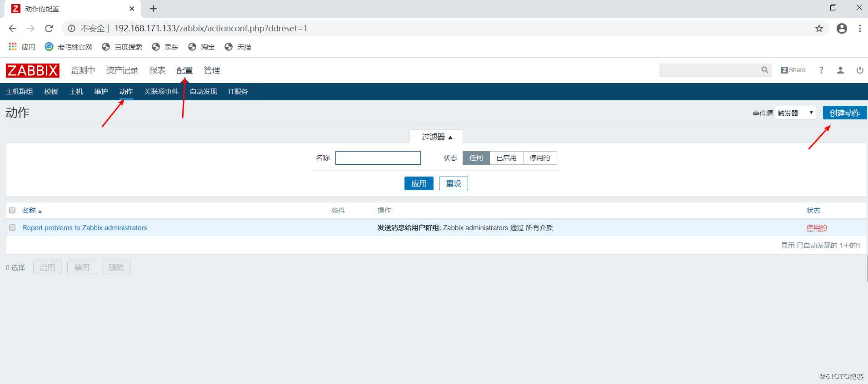Open the 监测中 main menu

[x=83, y=70]
